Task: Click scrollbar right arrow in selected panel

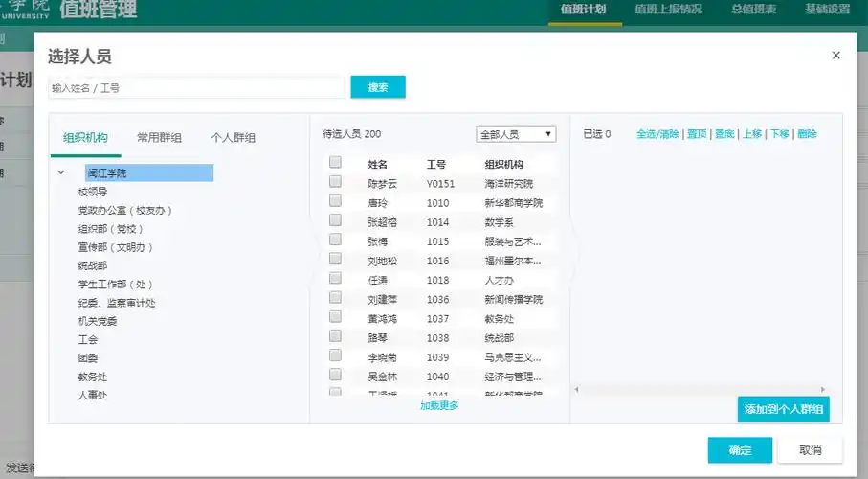Action: [823, 389]
